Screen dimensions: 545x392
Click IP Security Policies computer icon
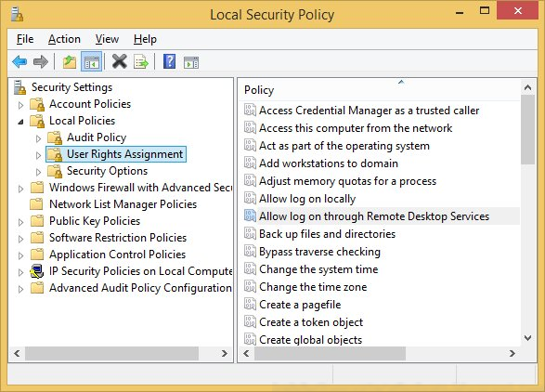[x=37, y=271]
